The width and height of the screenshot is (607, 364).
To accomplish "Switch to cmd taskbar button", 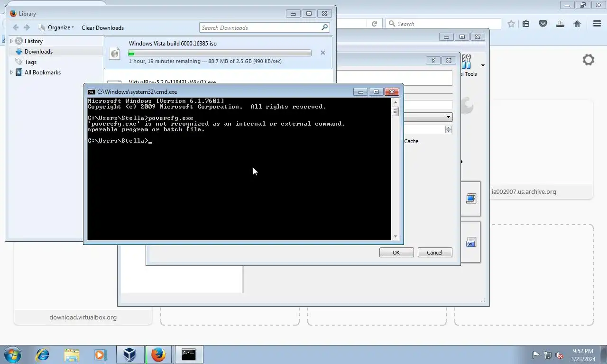I will 189,355.
